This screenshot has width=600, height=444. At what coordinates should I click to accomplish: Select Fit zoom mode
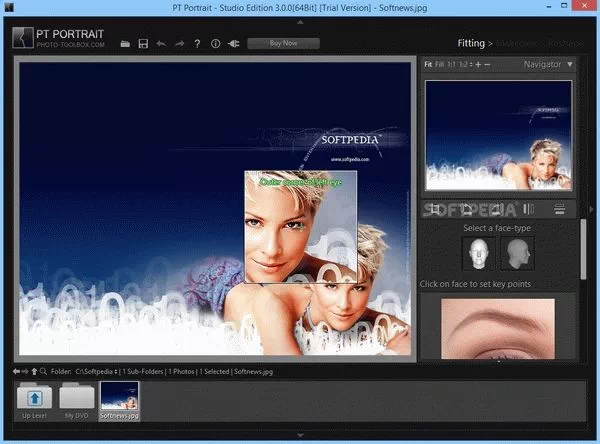(428, 65)
